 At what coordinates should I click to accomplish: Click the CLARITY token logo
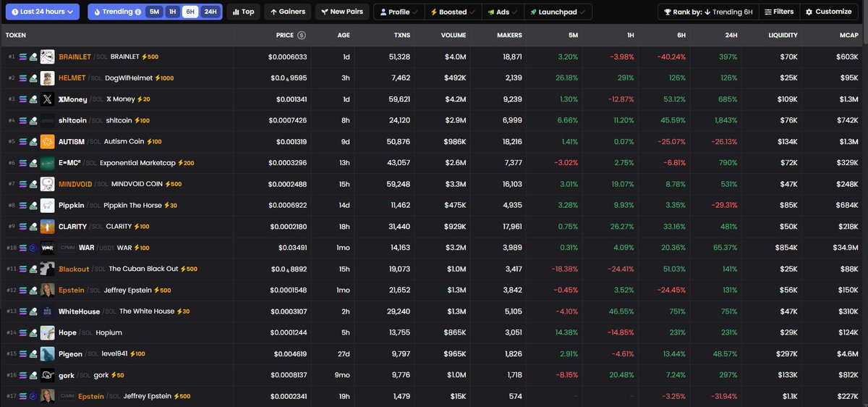48,227
